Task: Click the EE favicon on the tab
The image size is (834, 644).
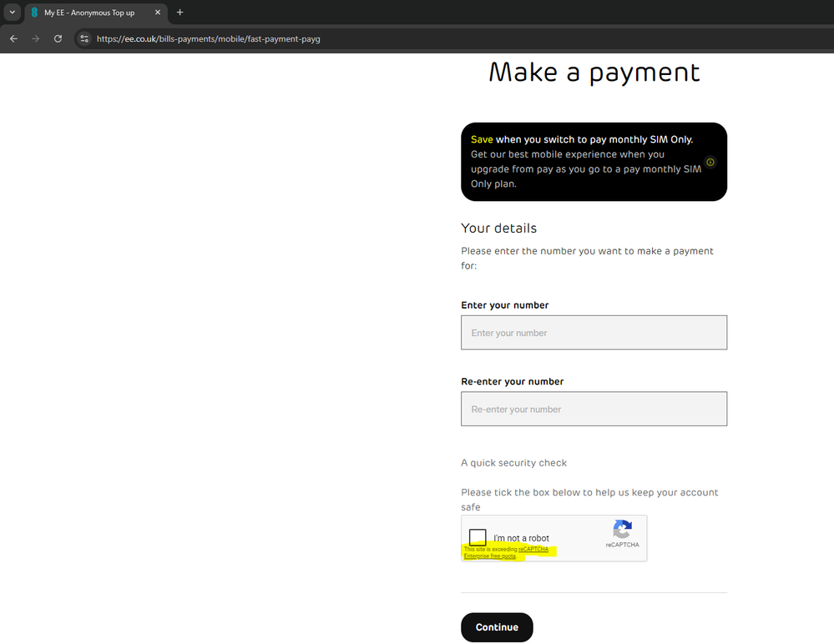Action: coord(34,13)
